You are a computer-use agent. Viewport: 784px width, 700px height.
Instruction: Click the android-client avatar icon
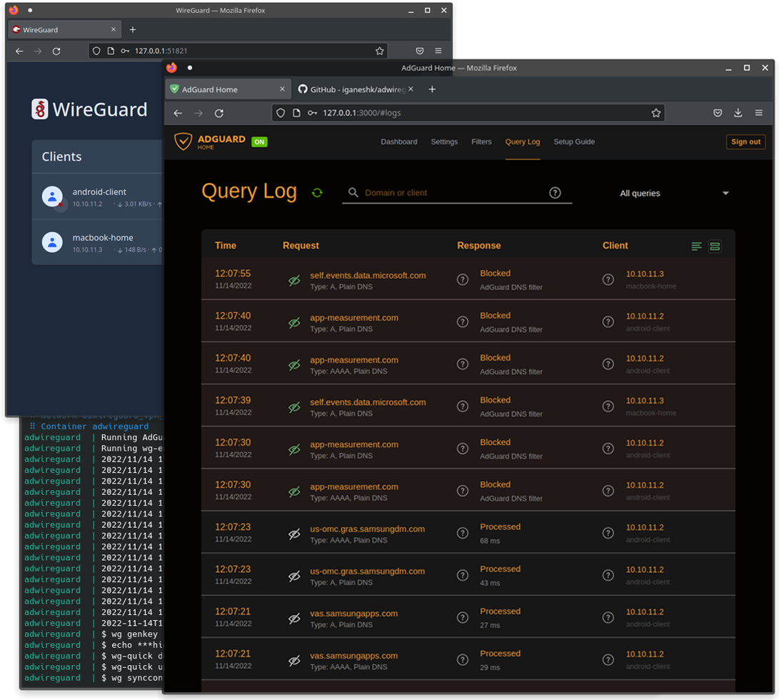(52, 196)
